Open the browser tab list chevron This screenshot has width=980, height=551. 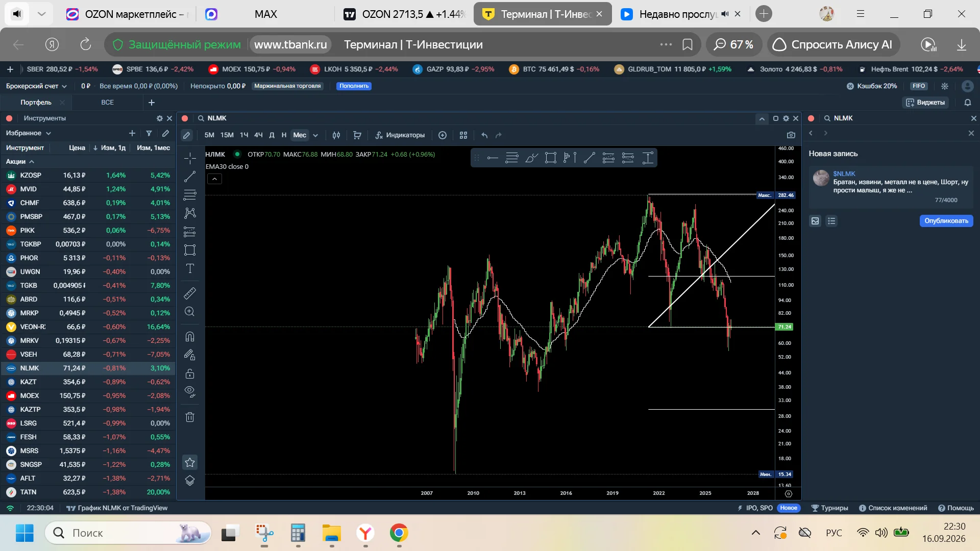coord(42,14)
